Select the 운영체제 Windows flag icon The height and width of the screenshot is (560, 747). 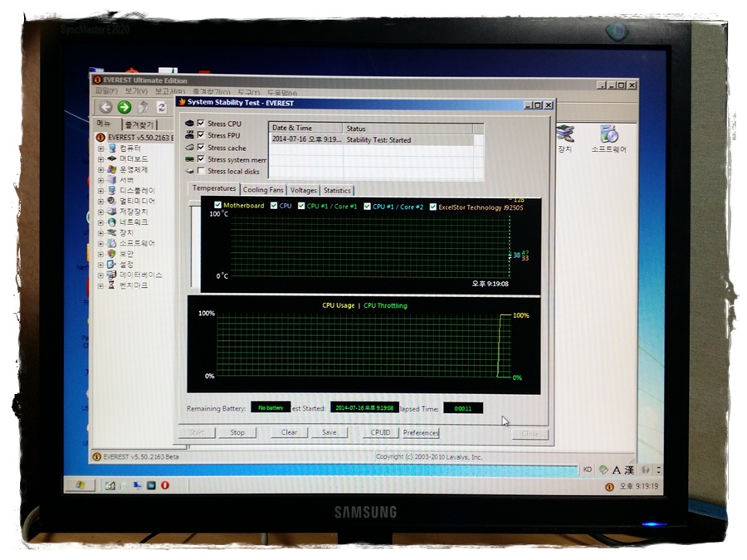112,169
